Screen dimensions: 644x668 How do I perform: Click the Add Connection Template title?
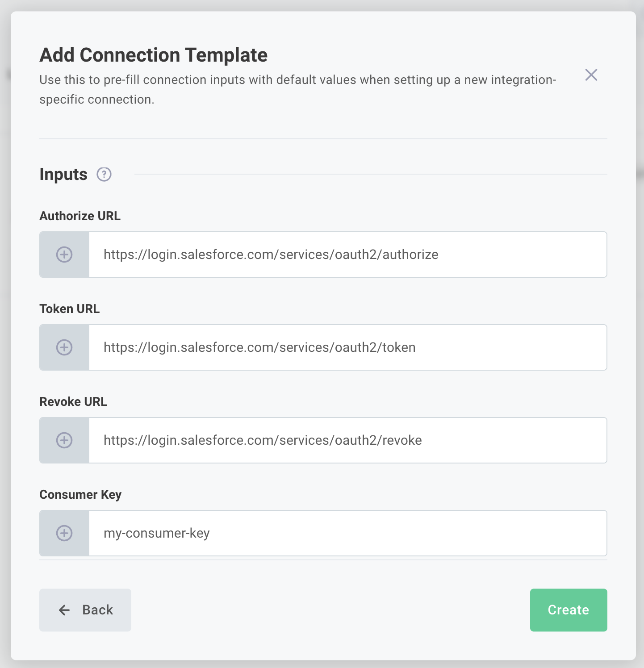(154, 54)
